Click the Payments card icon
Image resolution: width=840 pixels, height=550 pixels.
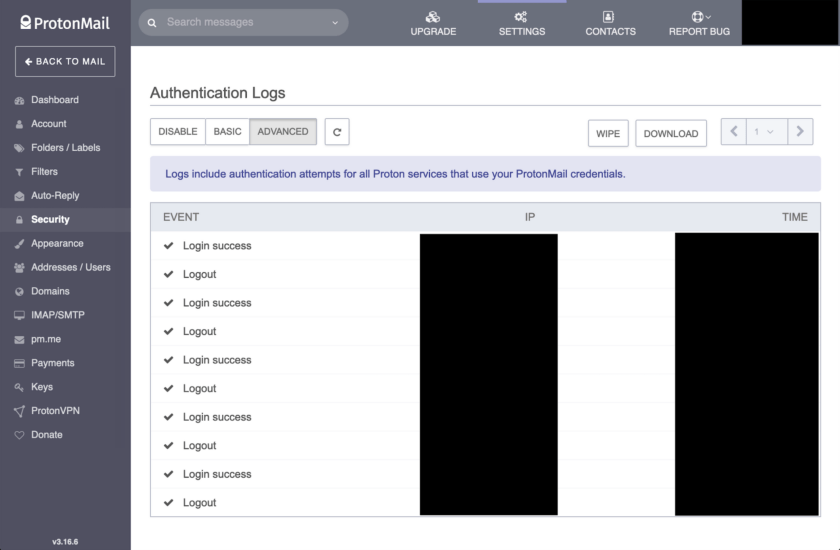click(19, 364)
